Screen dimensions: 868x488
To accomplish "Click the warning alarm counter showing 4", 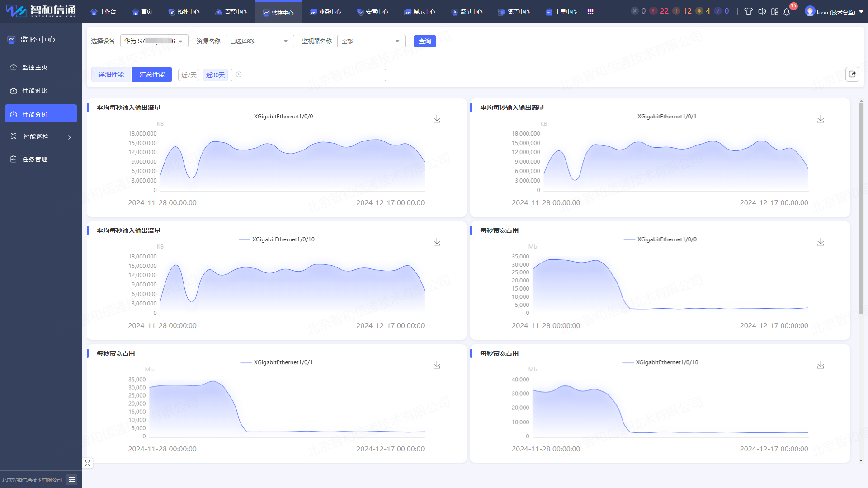I will (x=703, y=11).
